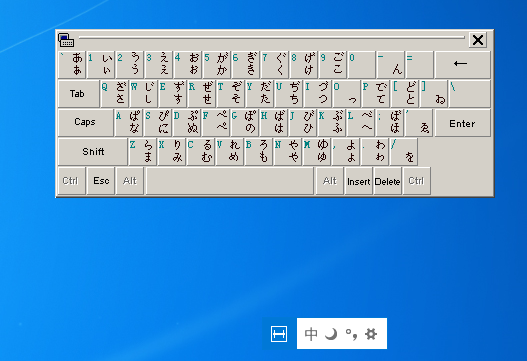Tap the W し key
Viewport: 527px width, 361px height.
click(144, 93)
